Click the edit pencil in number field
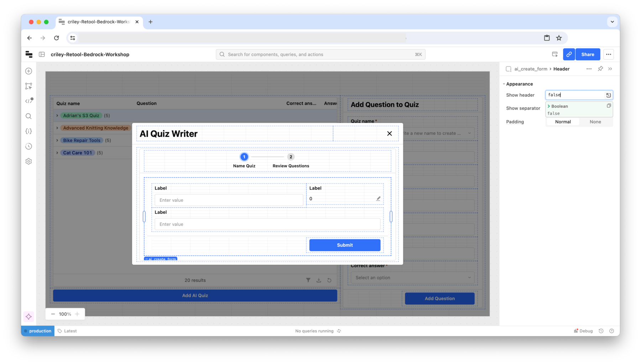Image resolution: width=641 pixels, height=364 pixels. tap(378, 199)
